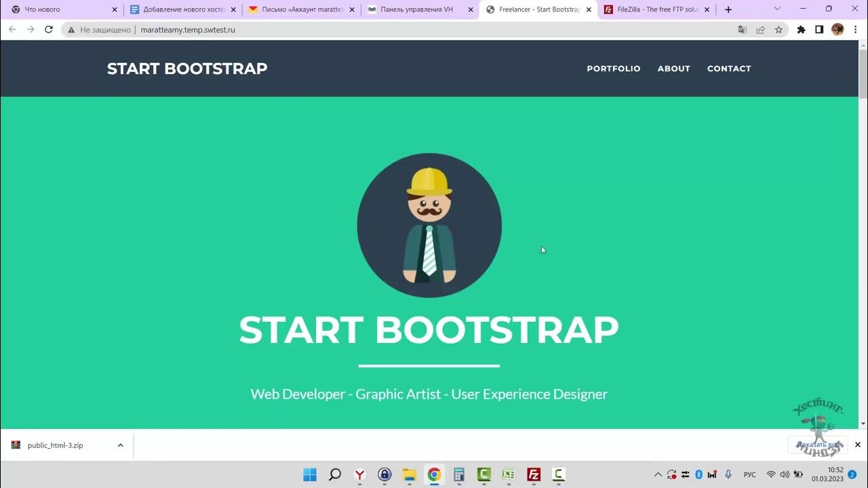Switch to 'Панель управления VH' tab

coord(420,9)
